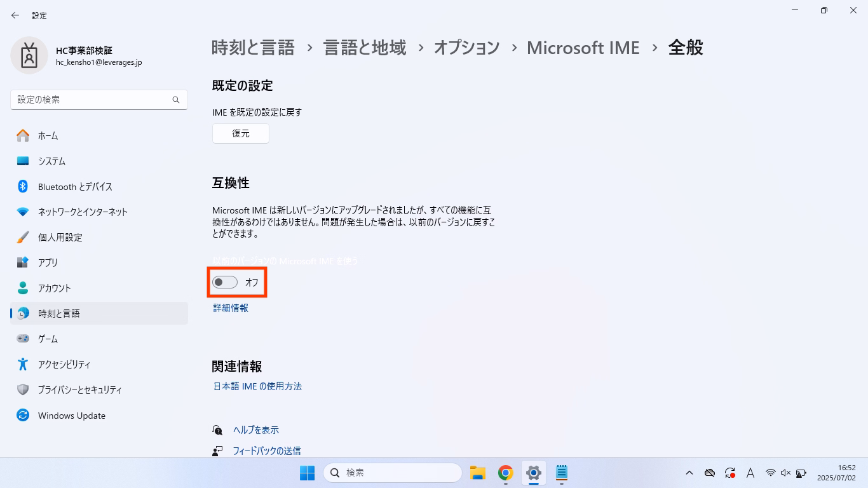Click the user profile avatar icon
This screenshot has height=488, width=868.
click(29, 55)
